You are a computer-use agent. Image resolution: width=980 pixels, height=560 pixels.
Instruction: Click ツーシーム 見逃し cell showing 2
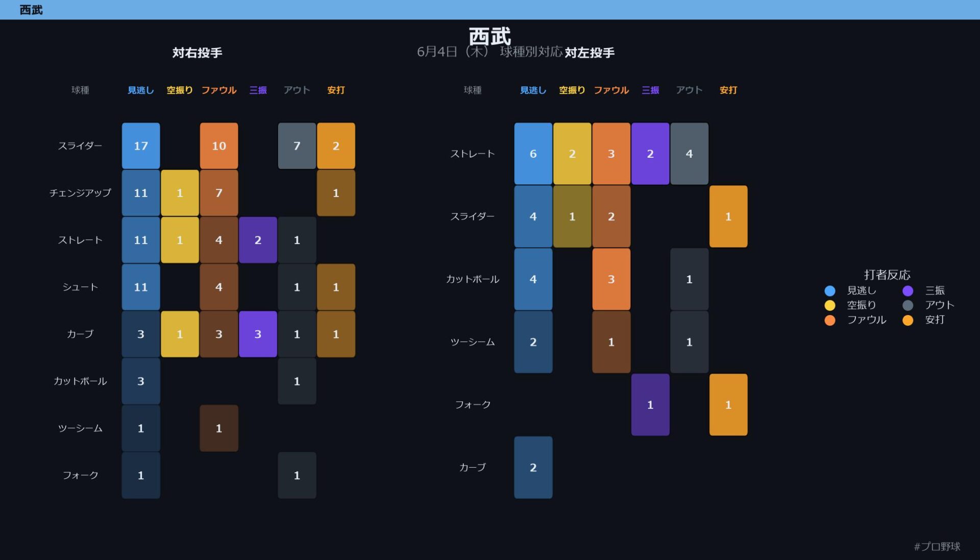[x=533, y=342]
